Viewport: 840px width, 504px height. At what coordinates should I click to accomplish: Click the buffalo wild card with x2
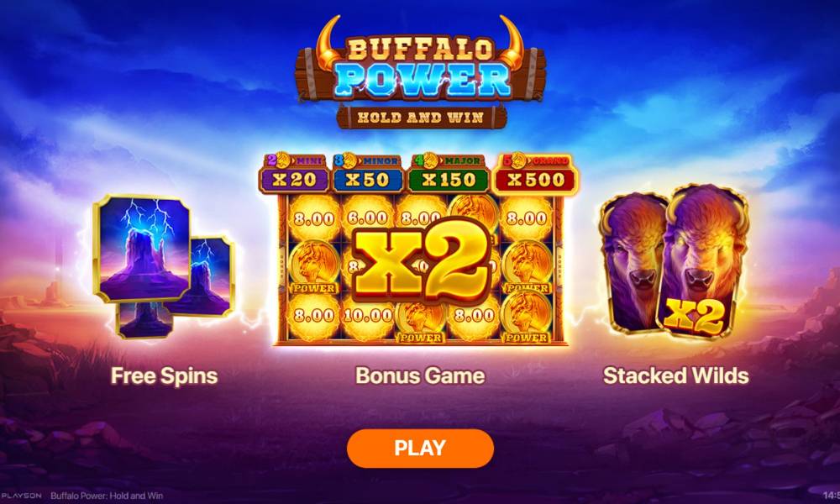pyautogui.click(x=701, y=261)
